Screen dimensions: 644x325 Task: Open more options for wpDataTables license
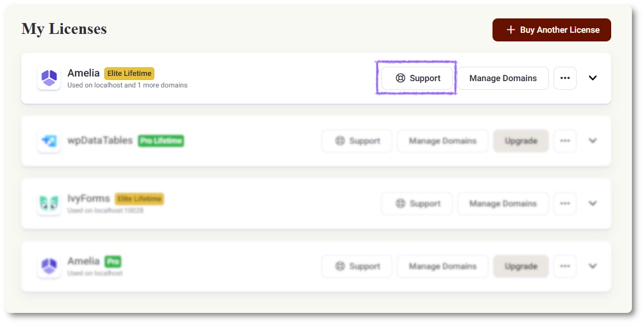pyautogui.click(x=565, y=141)
